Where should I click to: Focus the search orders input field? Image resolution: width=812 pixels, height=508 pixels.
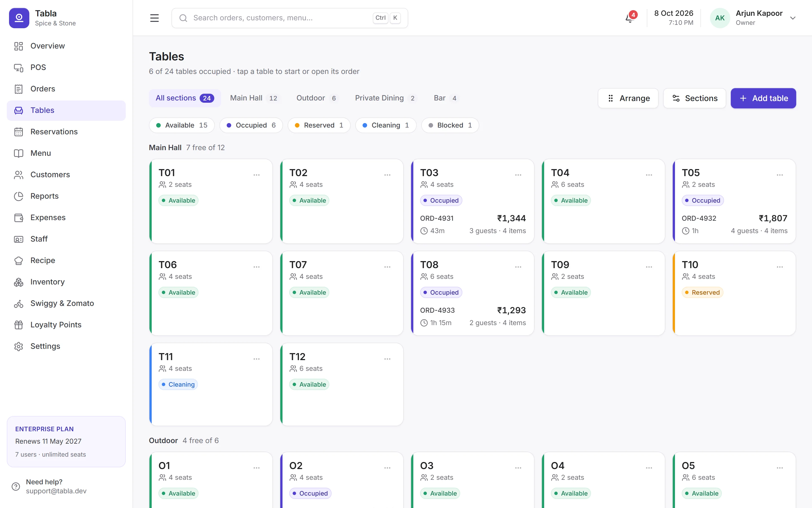point(290,18)
